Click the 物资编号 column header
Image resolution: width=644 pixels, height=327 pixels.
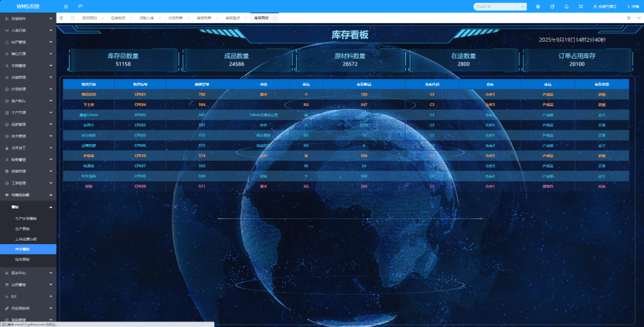[140, 84]
